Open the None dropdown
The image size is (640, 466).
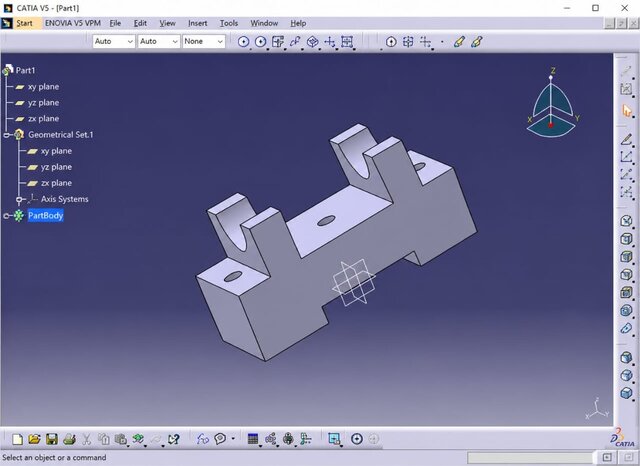coord(204,41)
